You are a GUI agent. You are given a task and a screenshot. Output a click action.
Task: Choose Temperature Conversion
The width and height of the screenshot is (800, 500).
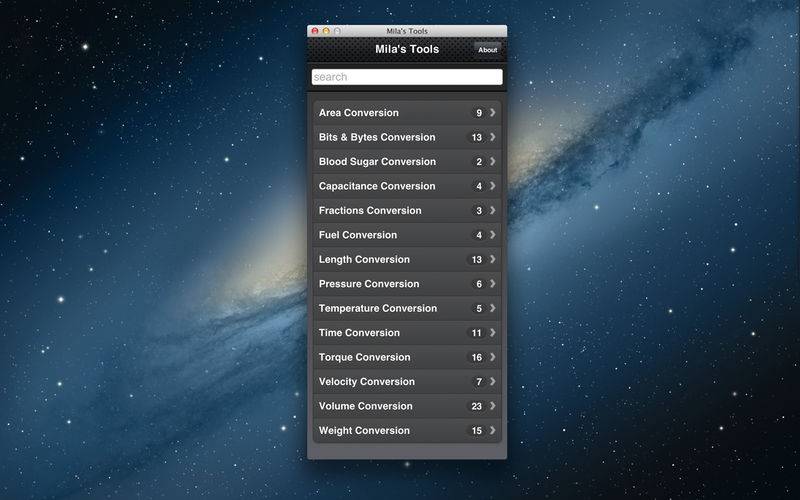407,309
